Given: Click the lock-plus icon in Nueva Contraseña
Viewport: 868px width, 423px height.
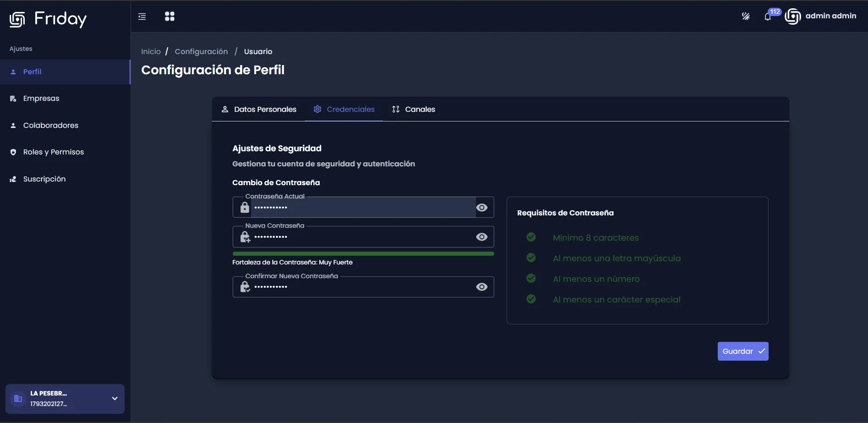Looking at the screenshot, I should (x=245, y=237).
